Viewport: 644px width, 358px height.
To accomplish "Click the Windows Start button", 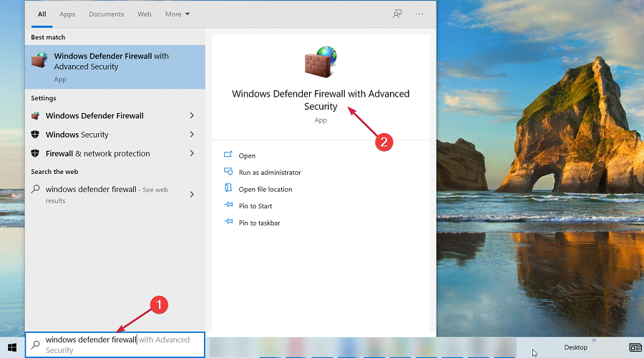I will coord(12,347).
